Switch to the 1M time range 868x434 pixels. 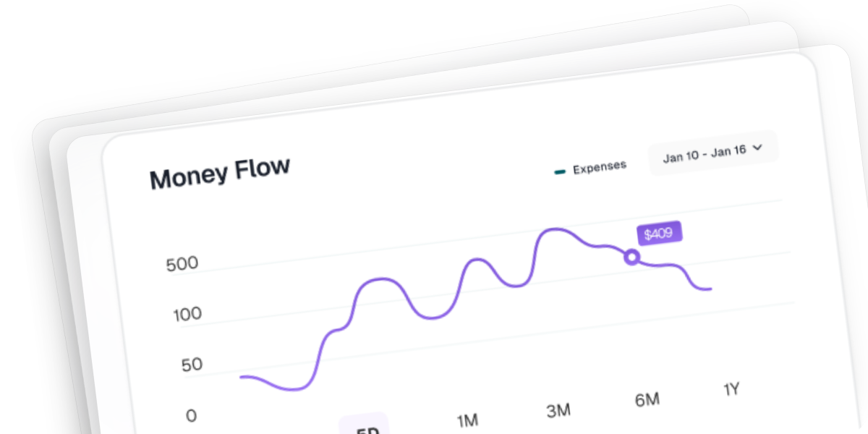coord(468,420)
